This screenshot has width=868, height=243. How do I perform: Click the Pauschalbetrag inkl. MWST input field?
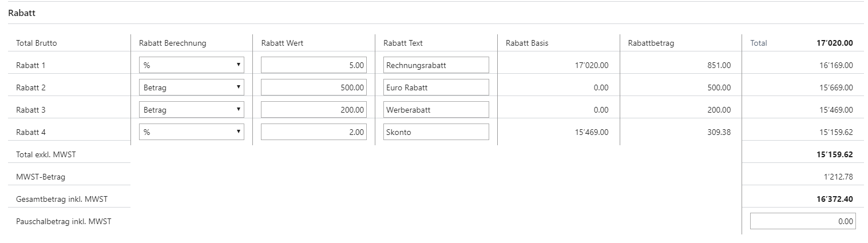click(x=803, y=221)
